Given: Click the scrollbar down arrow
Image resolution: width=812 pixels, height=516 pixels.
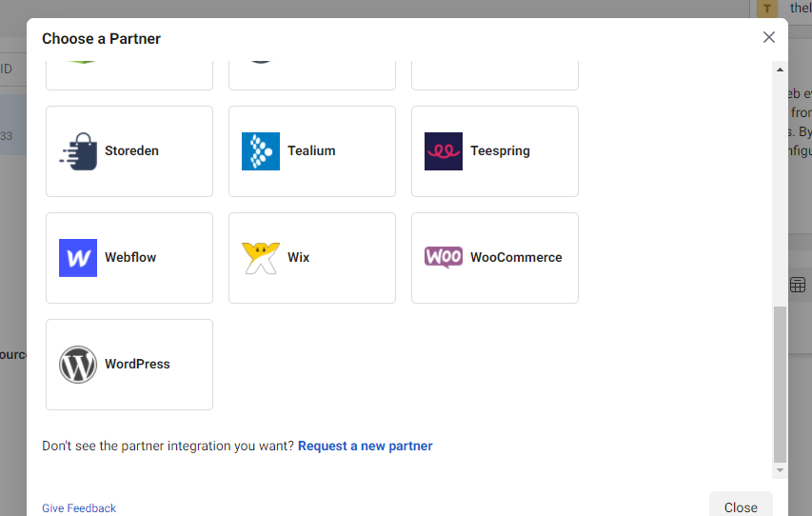Looking at the screenshot, I should click(780, 470).
